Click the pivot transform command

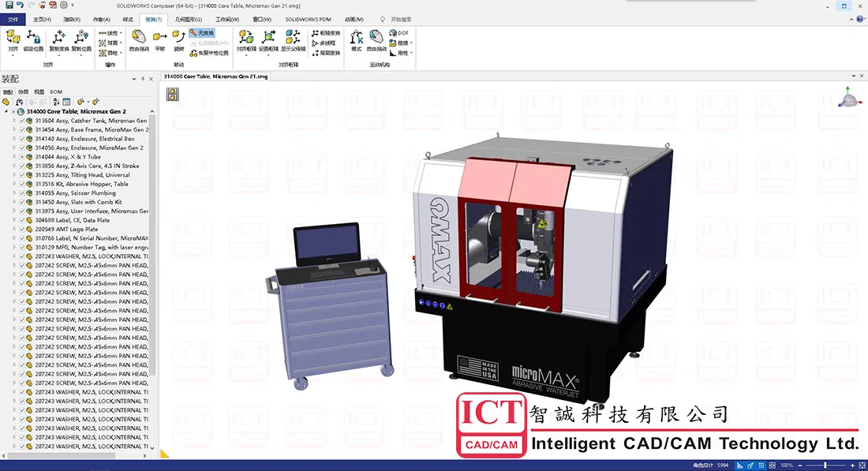tap(325, 33)
